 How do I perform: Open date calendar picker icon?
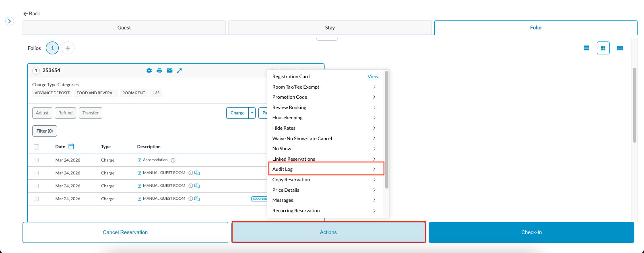tap(71, 146)
